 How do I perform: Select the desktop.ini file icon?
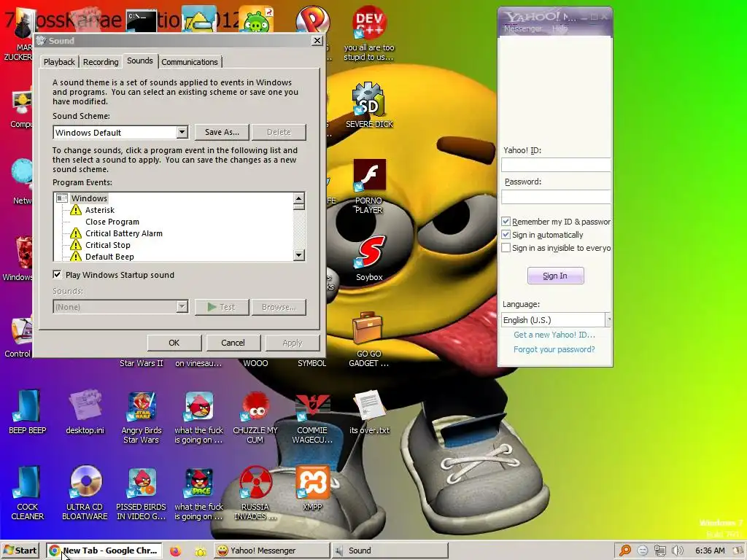[x=85, y=405]
